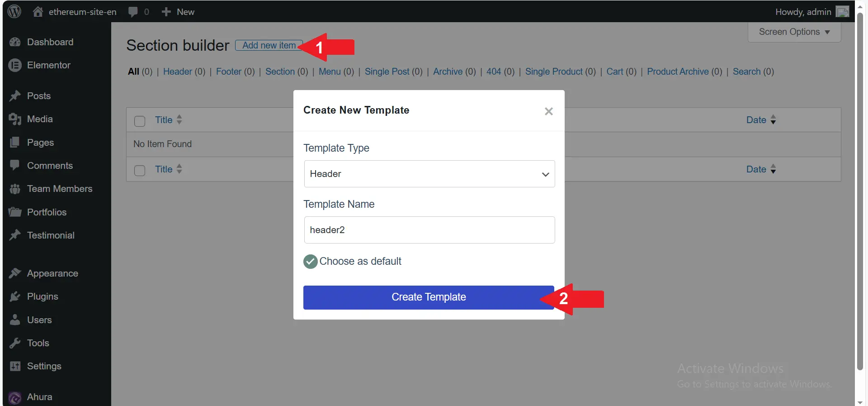Sort by Date in table header
The width and height of the screenshot is (868, 406).
coord(761,120)
